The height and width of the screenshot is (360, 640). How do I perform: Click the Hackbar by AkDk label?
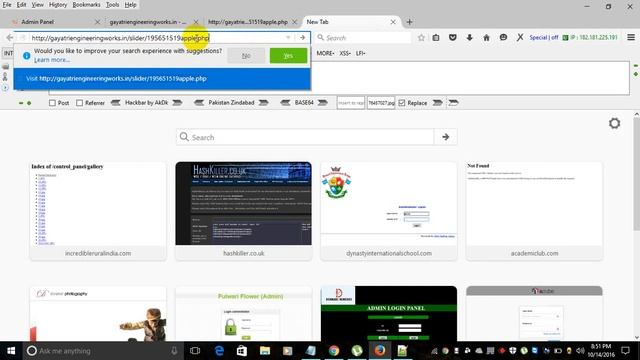[146, 103]
